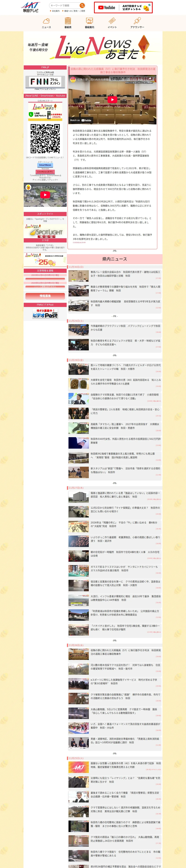186x868 pixels.
Task: Open 番組へのご意見・ご感想 link
Action: coord(74,11)
